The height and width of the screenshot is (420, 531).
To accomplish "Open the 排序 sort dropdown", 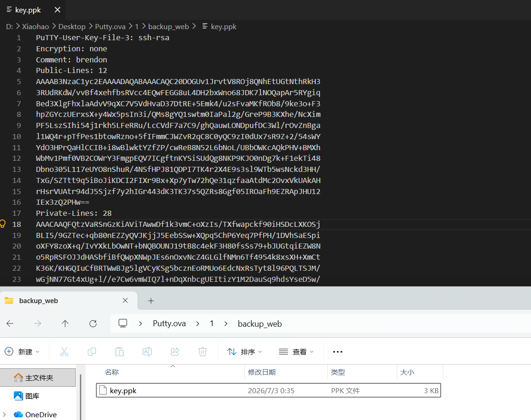I will (x=245, y=352).
